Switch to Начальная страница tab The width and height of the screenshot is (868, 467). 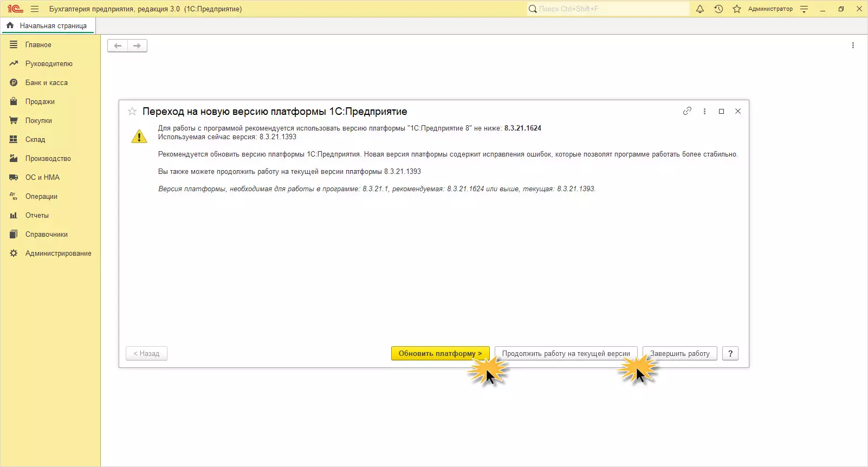click(47, 25)
